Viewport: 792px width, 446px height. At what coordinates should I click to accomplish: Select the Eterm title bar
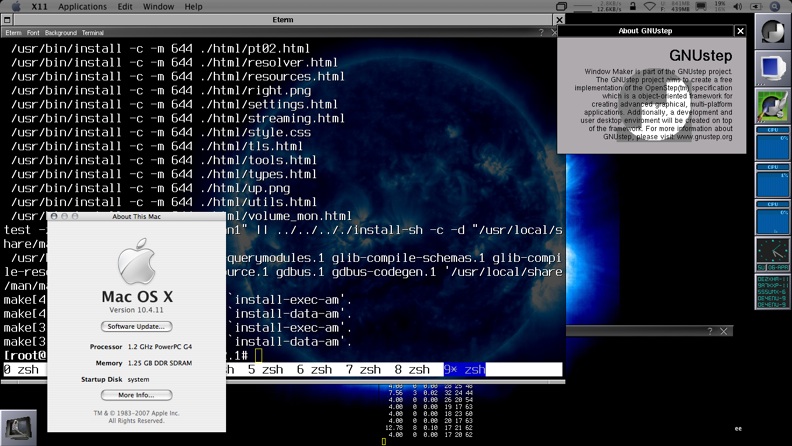pos(283,20)
